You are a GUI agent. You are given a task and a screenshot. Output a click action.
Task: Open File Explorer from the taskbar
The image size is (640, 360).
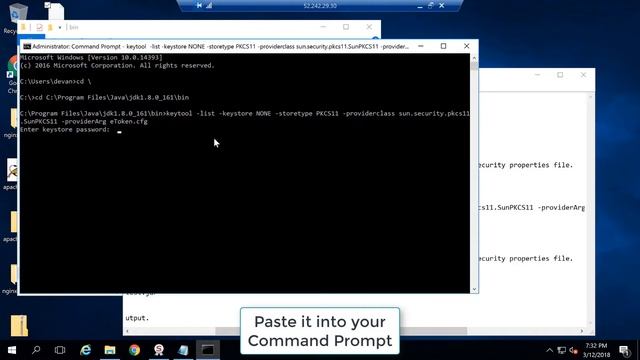(x=110, y=350)
